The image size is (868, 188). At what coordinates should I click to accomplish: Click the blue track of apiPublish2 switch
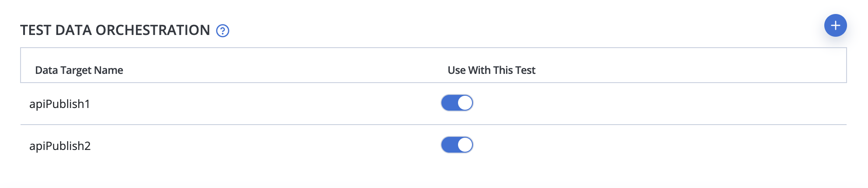[449, 145]
